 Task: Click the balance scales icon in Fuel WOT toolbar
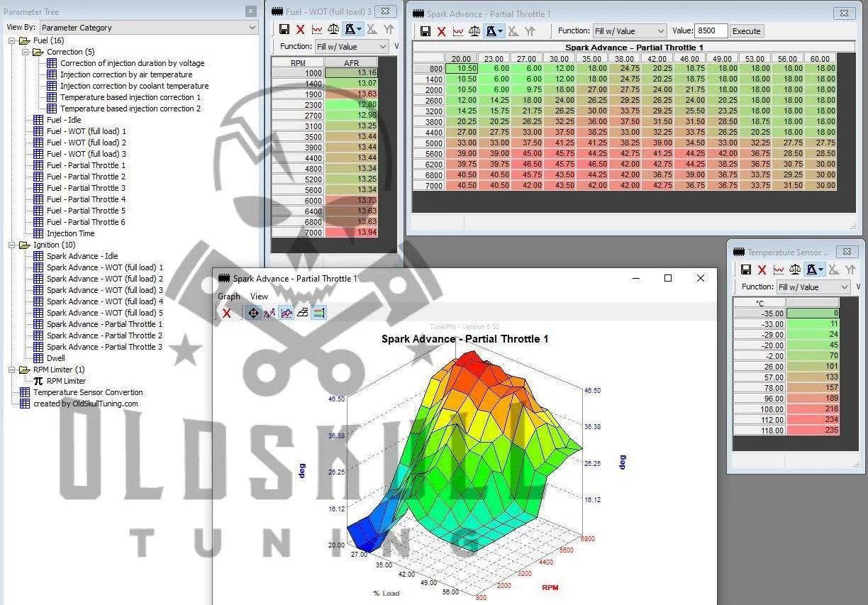[x=333, y=29]
